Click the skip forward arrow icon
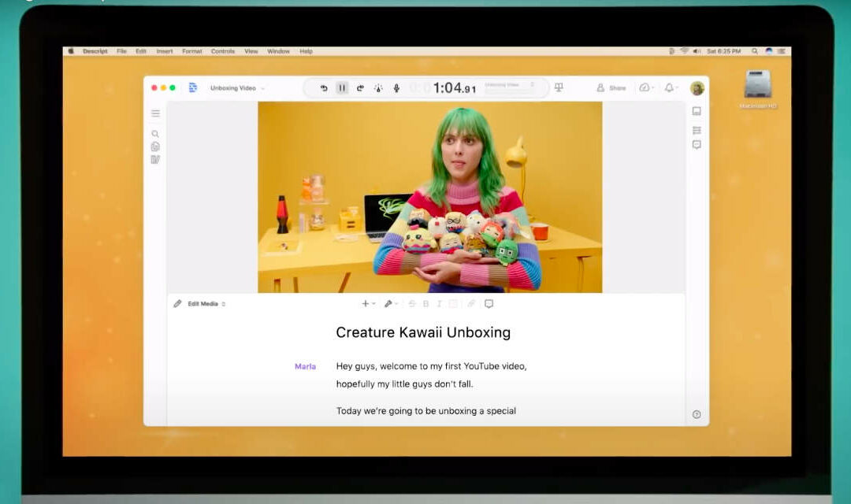851x504 pixels. coord(360,88)
